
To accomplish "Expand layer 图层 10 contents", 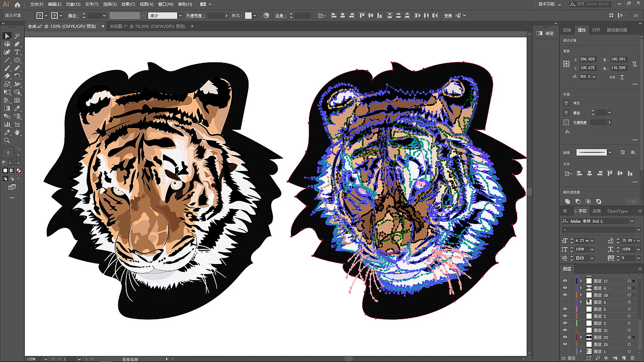I will click(x=581, y=295).
